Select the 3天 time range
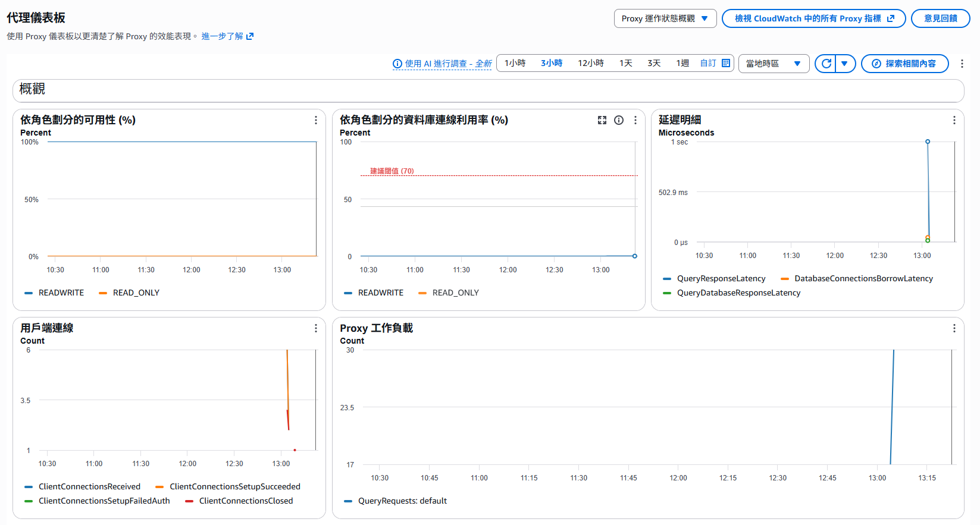980x525 pixels. click(655, 63)
